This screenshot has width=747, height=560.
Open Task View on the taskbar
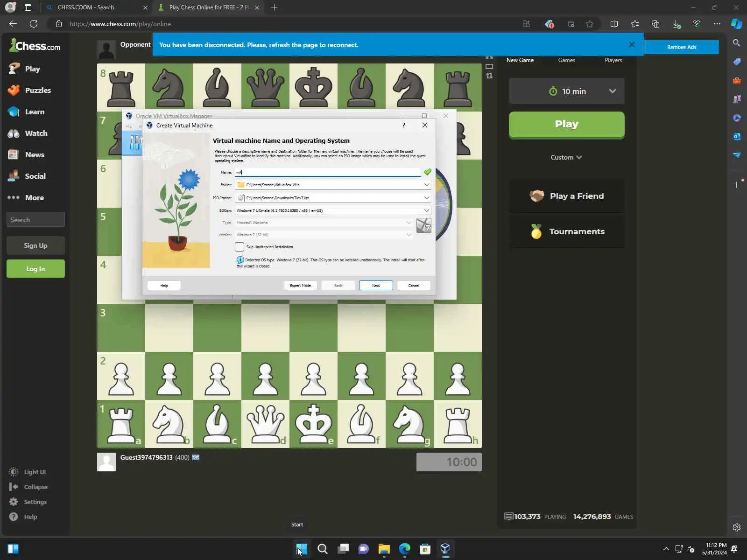(x=343, y=549)
